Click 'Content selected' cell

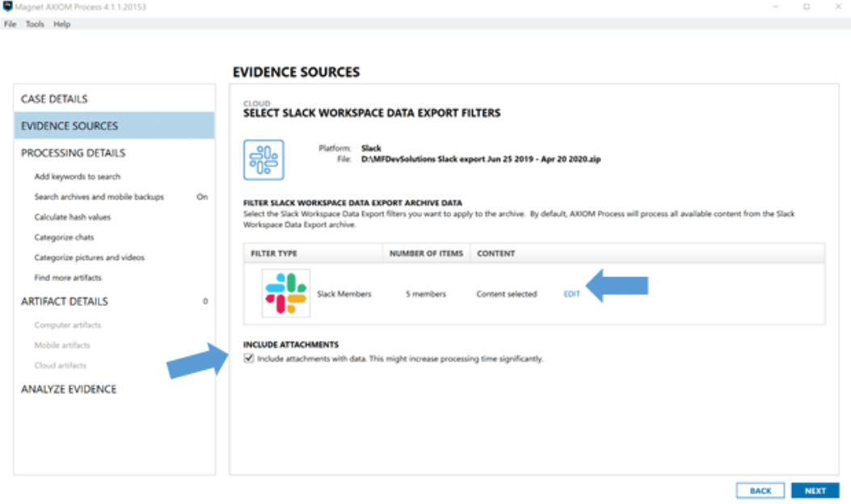pos(507,294)
